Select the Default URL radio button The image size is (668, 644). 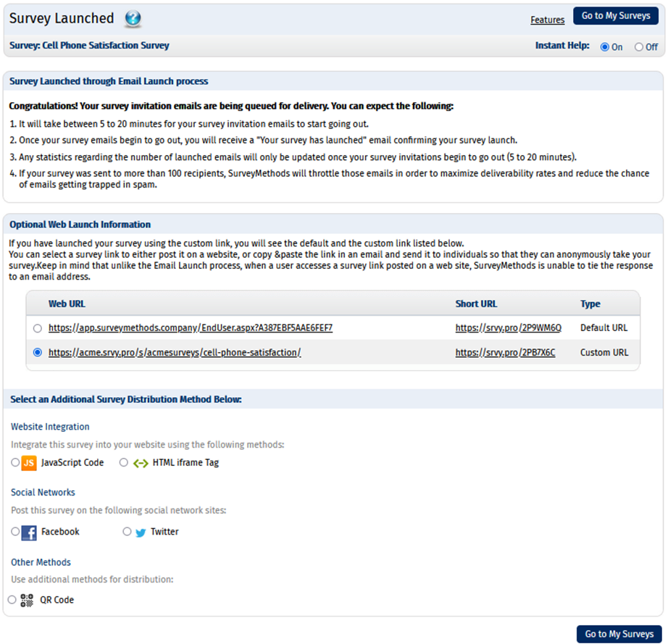(38, 328)
